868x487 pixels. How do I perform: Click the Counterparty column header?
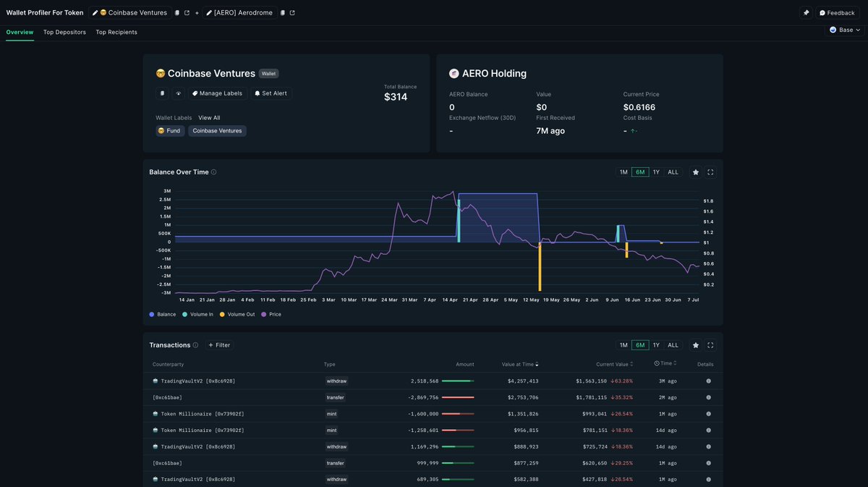(x=168, y=364)
